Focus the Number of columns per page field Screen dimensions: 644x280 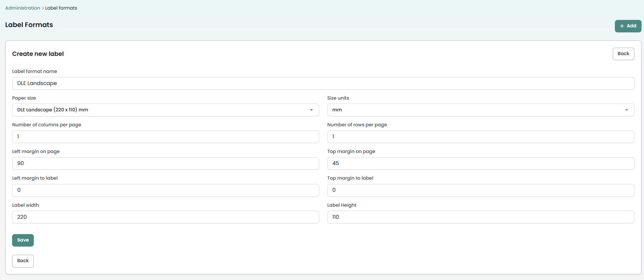[x=166, y=137]
